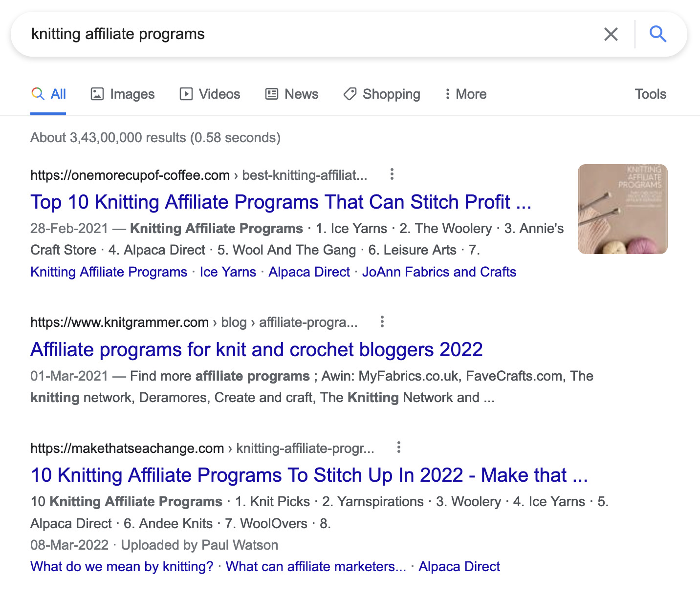Screen dimensions: 700x599
Task: Open the JoAnn Fabrics and Crafts sitelink
Action: [x=439, y=272]
